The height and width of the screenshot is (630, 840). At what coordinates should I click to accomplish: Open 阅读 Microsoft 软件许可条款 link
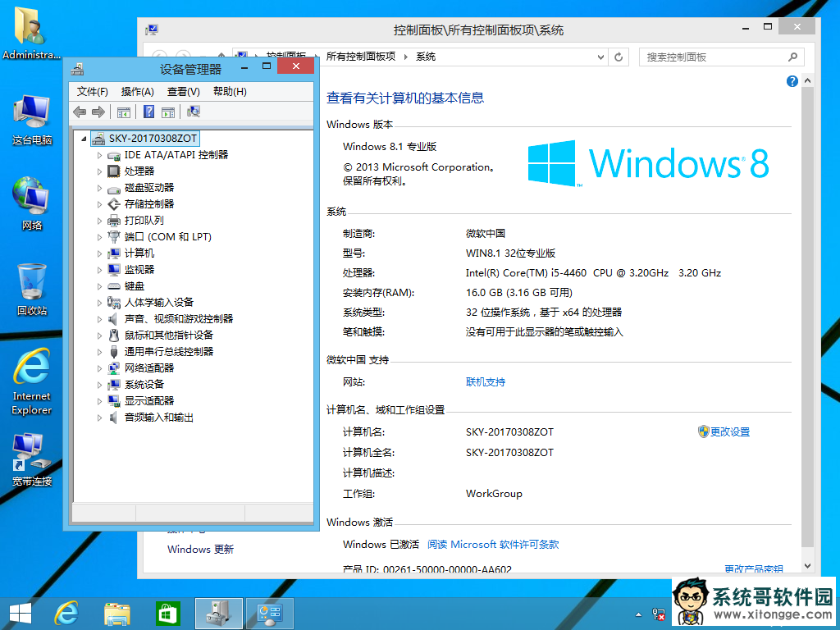click(x=493, y=545)
